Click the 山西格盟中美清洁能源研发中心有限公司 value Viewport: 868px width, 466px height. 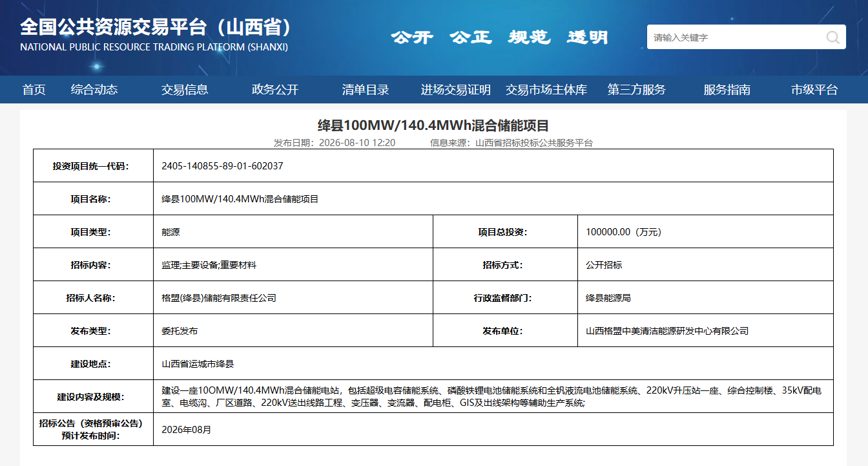click(667, 331)
